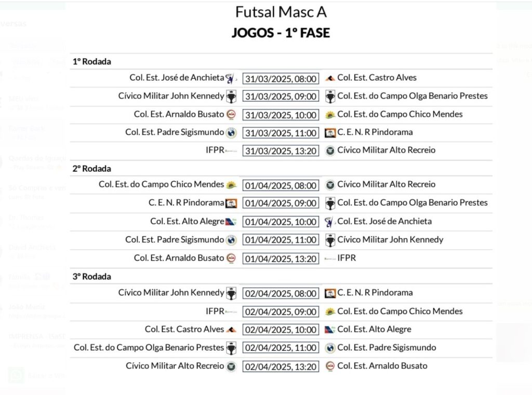Click the Col. Est. José de Anchieta logo in 1ª Rodada
This screenshot has height=395, width=532.
(x=231, y=78)
